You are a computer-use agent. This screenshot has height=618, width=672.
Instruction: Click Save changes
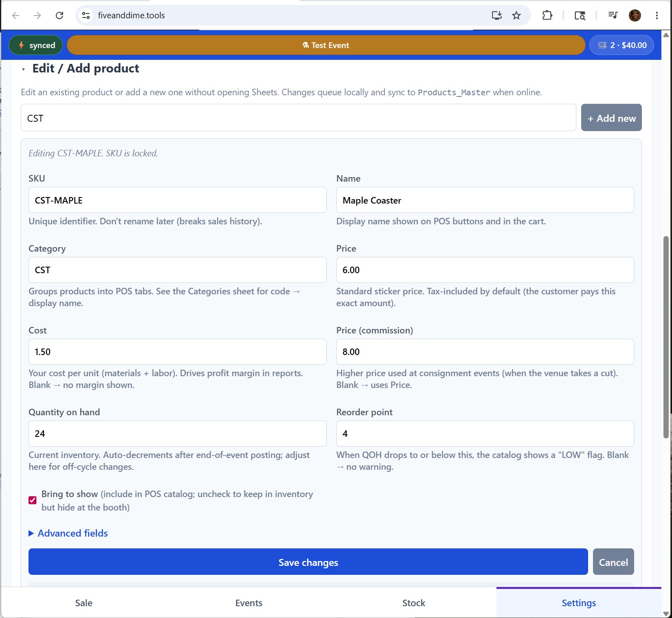(x=308, y=562)
